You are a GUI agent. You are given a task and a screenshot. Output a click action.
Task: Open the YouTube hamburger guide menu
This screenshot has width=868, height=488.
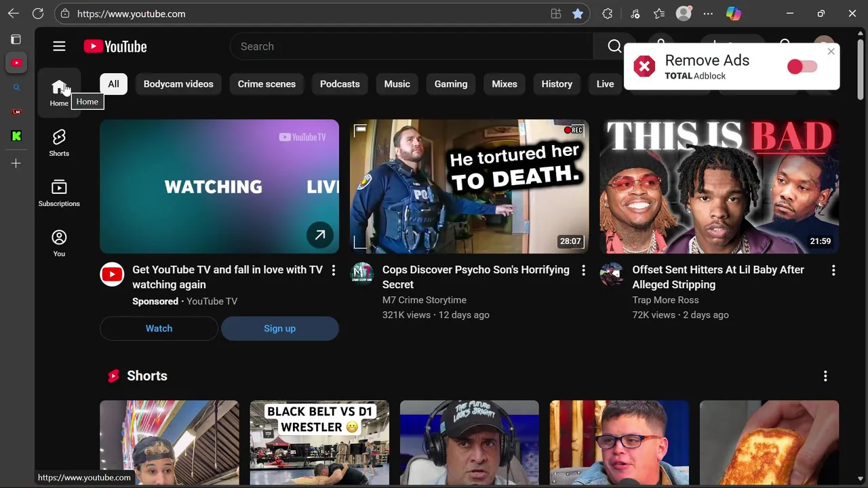59,46
